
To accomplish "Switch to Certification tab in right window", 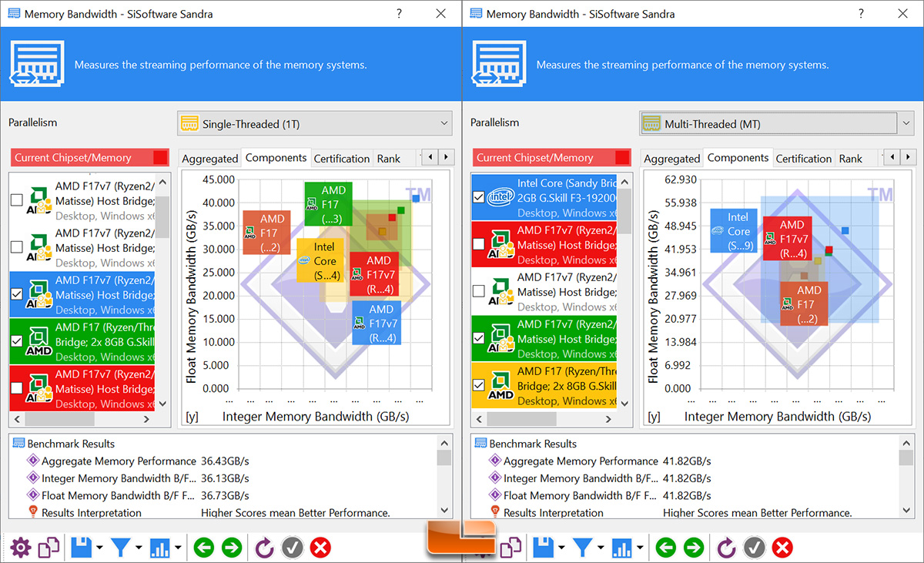I will (x=804, y=159).
